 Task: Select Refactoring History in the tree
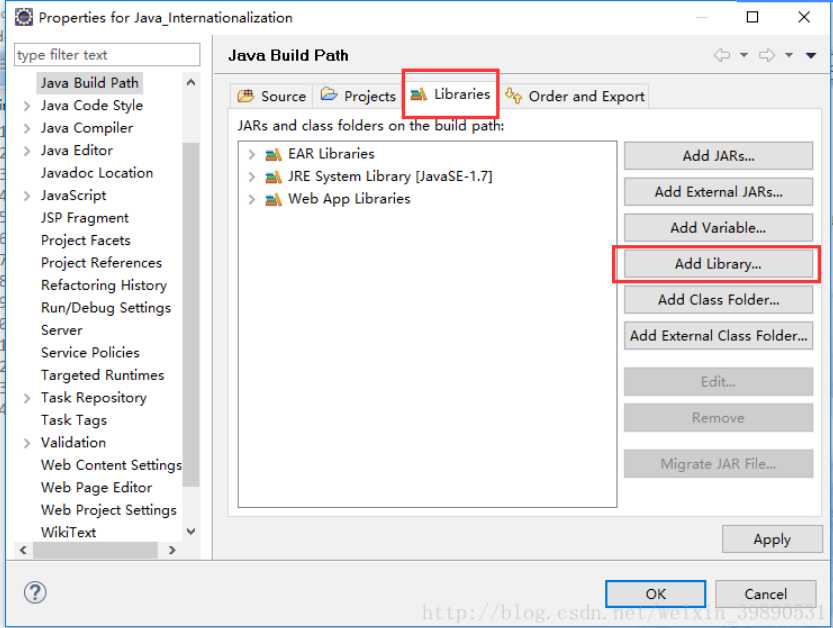pos(104,285)
